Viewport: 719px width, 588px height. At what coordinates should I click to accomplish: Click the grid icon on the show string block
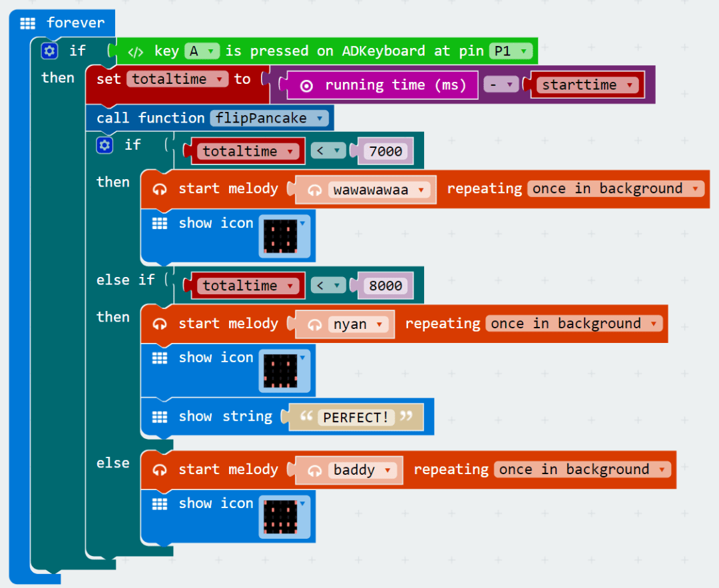(160, 417)
